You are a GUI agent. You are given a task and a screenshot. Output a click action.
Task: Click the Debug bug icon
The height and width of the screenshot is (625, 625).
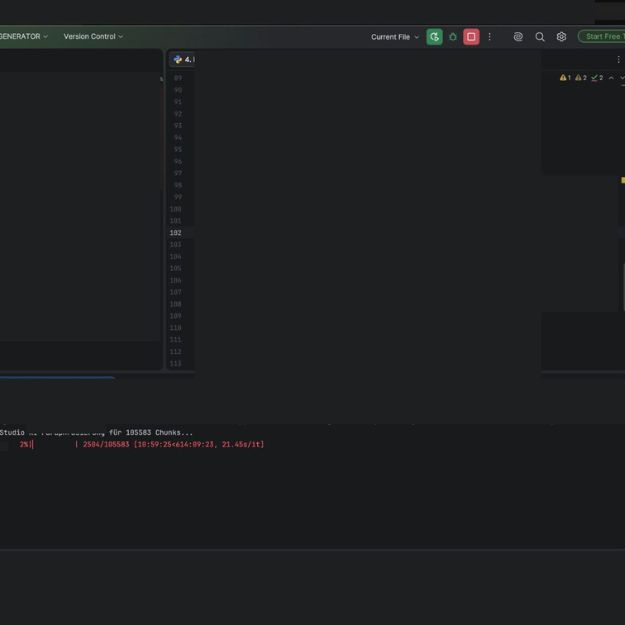point(453,37)
